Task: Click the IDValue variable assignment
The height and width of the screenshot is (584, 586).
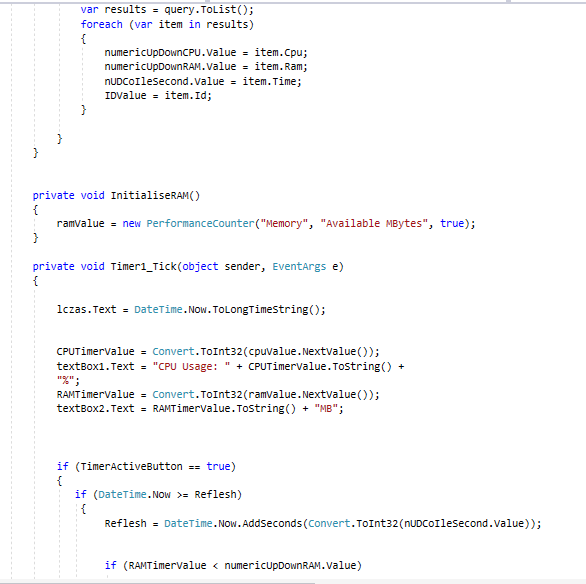Action: [125, 96]
